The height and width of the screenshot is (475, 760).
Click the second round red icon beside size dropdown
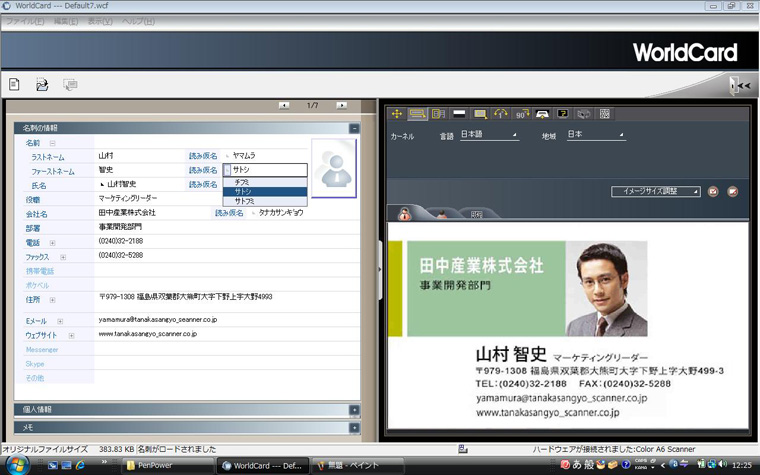coord(732,191)
